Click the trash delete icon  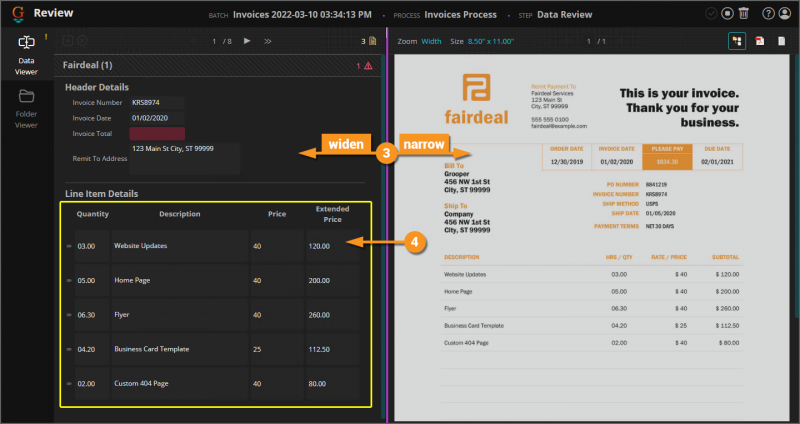(x=744, y=14)
